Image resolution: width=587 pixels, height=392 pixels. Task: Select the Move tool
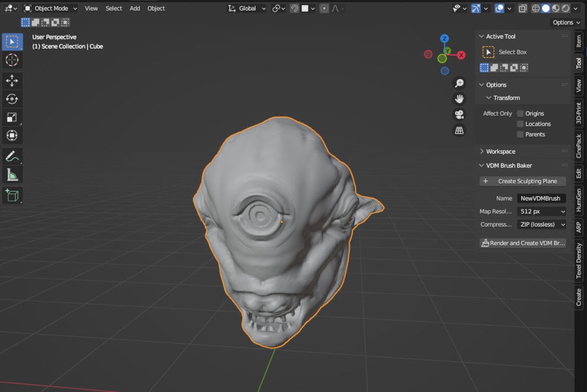pyautogui.click(x=12, y=81)
